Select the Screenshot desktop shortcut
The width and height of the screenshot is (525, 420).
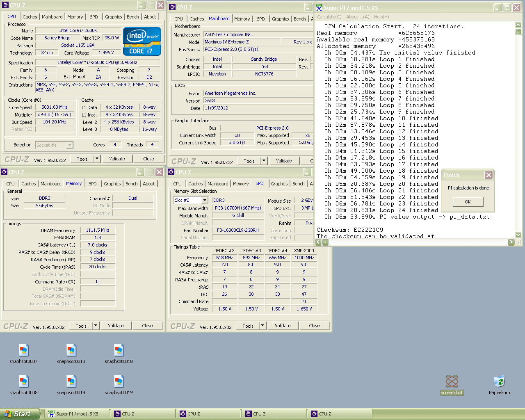point(452,382)
